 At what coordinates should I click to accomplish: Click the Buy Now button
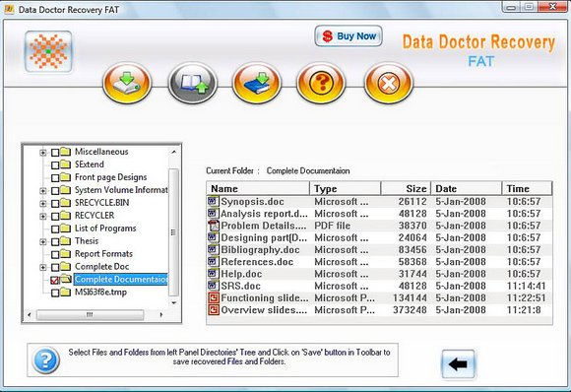(349, 36)
